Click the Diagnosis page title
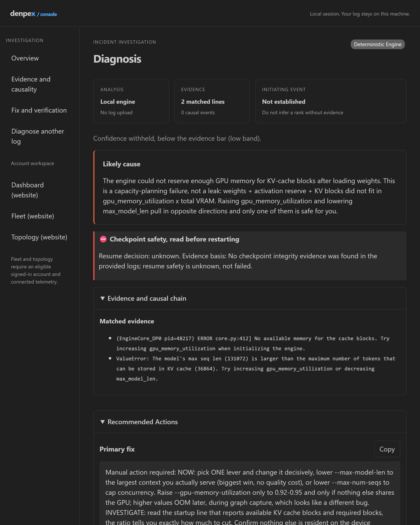Viewport: 420px width, 525px height. 117,59
